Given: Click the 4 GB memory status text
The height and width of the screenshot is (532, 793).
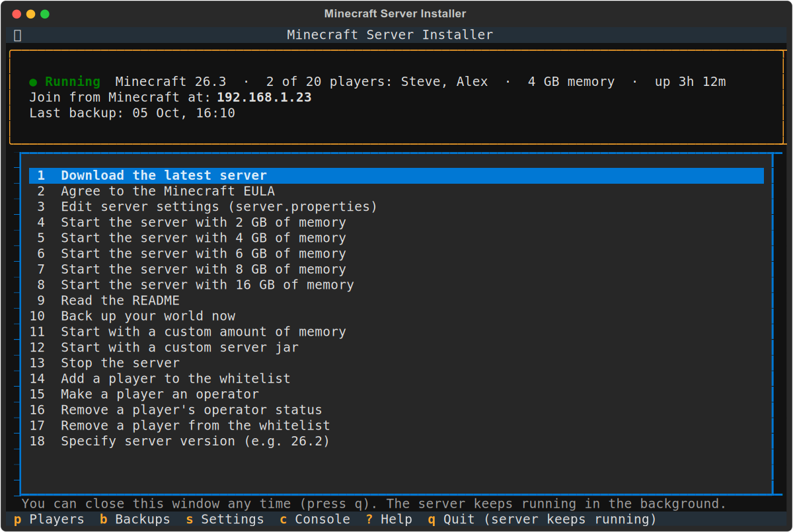Looking at the screenshot, I should 571,82.
